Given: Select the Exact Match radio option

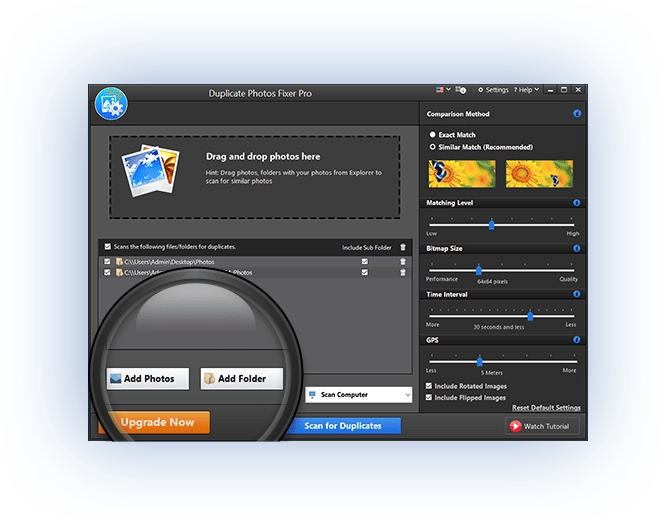Looking at the screenshot, I should (432, 134).
